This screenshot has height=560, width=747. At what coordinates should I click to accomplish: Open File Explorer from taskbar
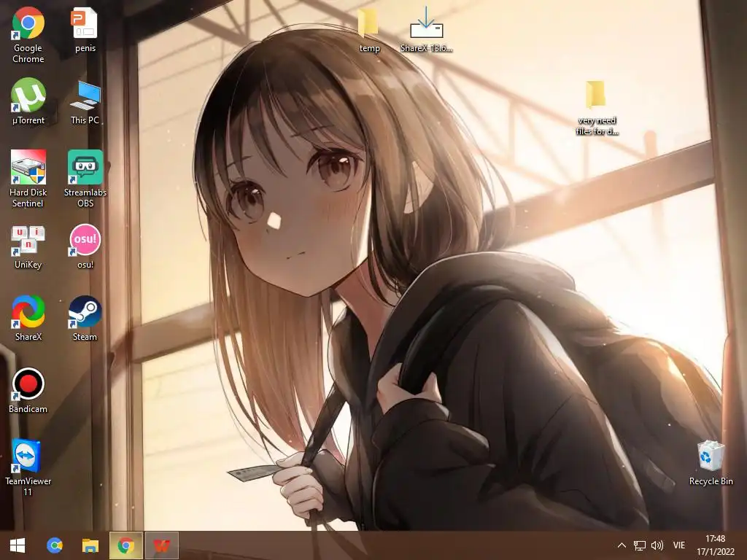click(90, 545)
